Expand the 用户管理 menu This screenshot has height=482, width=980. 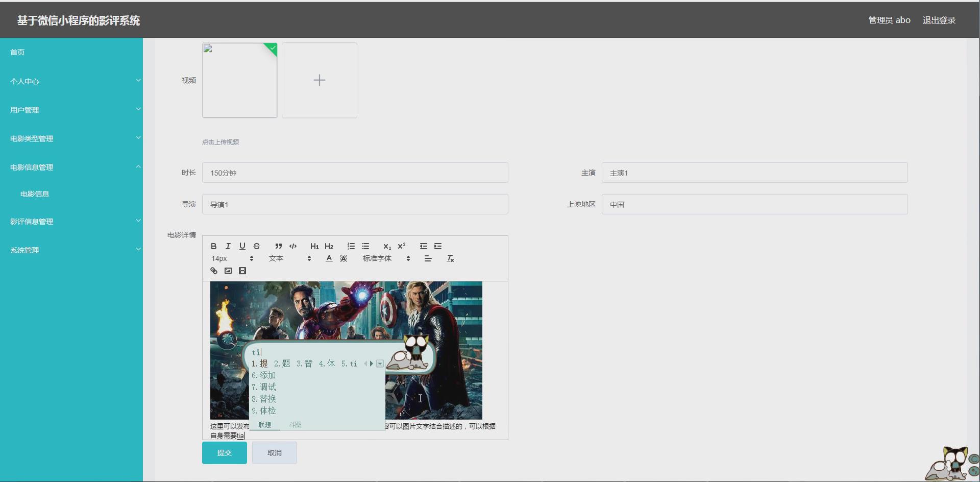[x=71, y=110]
